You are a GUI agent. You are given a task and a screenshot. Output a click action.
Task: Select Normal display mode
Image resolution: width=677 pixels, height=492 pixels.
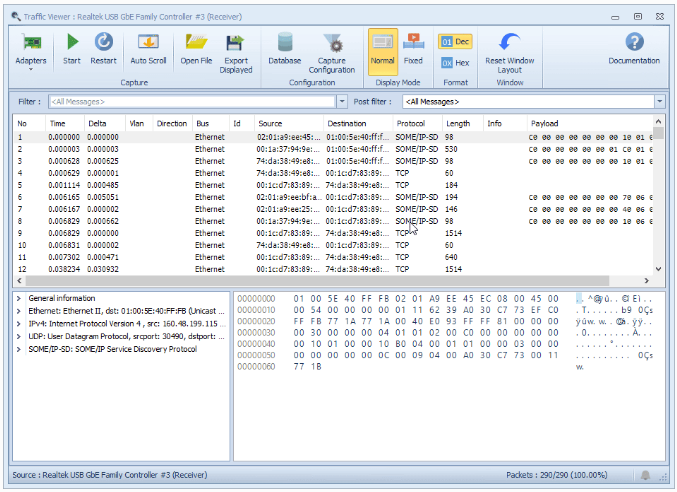point(383,51)
